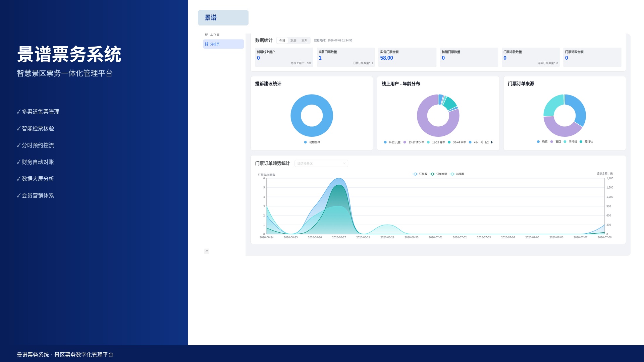Open the 请选择景区 dropdown
The height and width of the screenshot is (362, 644).
(321, 163)
